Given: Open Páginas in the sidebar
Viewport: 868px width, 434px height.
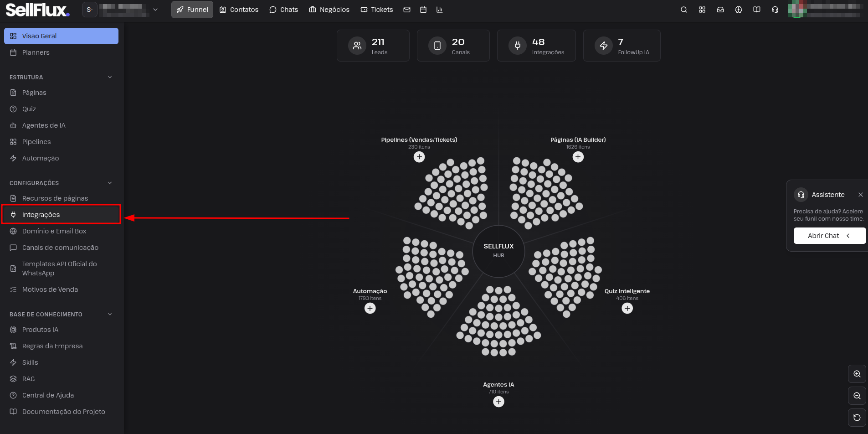Looking at the screenshot, I should point(61,93).
